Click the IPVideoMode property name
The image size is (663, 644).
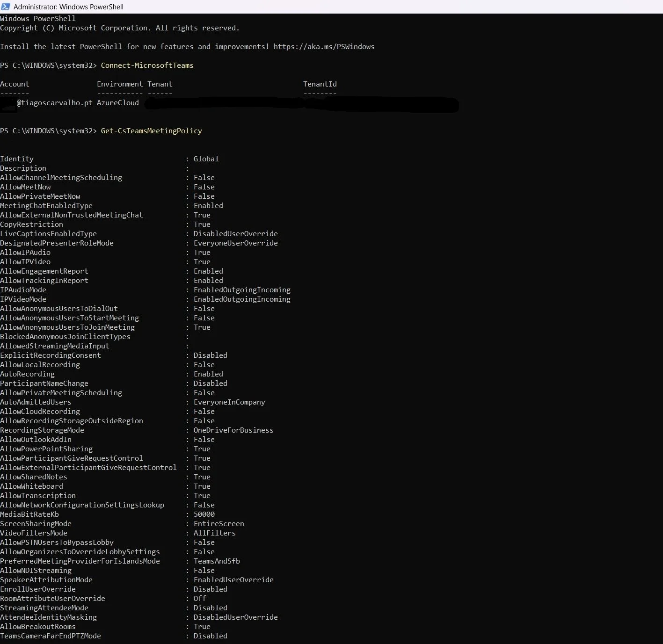pyautogui.click(x=23, y=299)
